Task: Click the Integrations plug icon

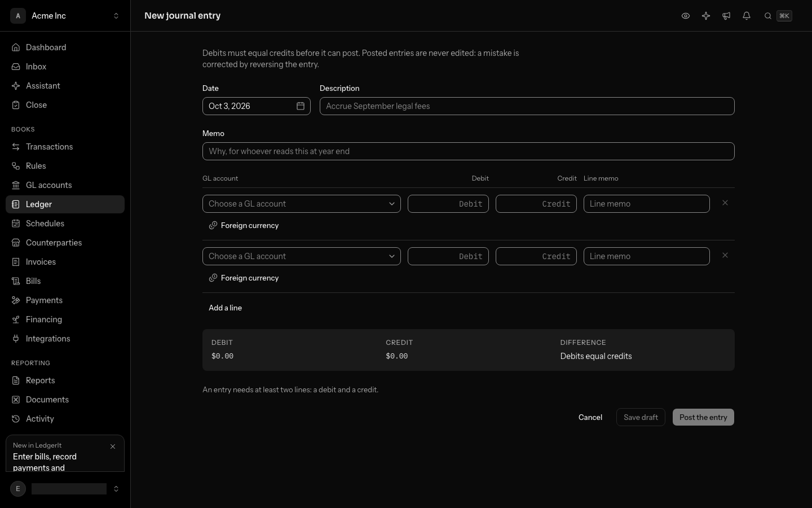Action: [x=16, y=339]
